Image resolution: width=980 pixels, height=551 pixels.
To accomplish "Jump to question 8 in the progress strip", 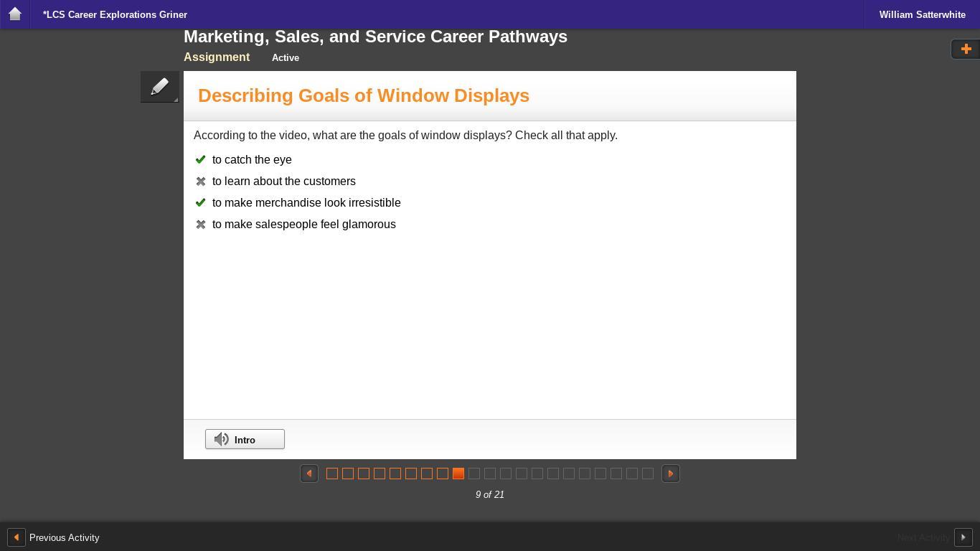I will pos(443,474).
